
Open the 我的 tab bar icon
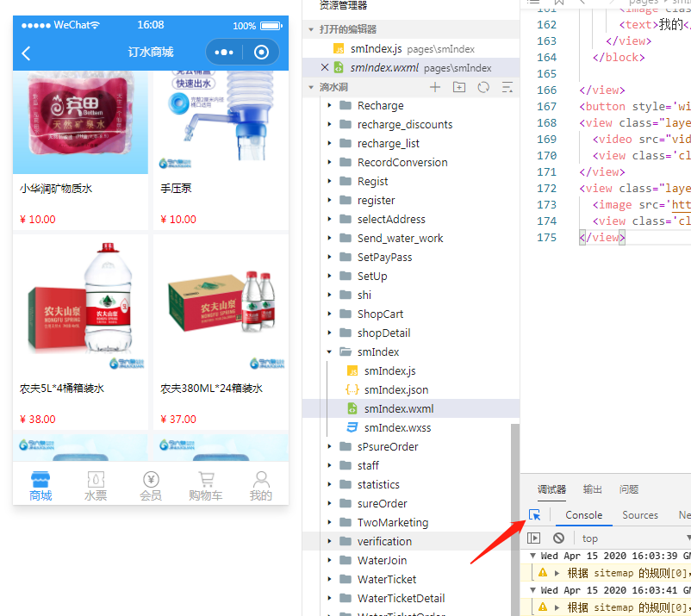click(x=261, y=487)
